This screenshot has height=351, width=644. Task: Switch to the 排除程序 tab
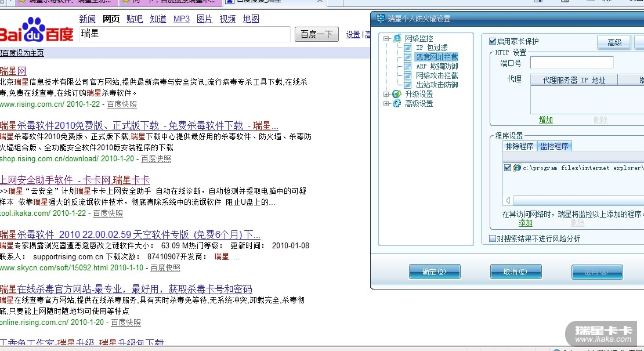(520, 146)
